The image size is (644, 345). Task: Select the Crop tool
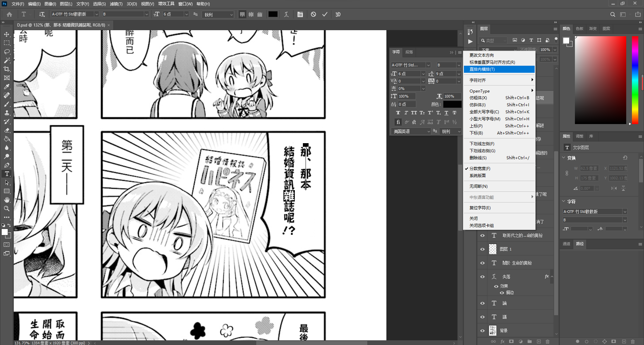(7, 69)
